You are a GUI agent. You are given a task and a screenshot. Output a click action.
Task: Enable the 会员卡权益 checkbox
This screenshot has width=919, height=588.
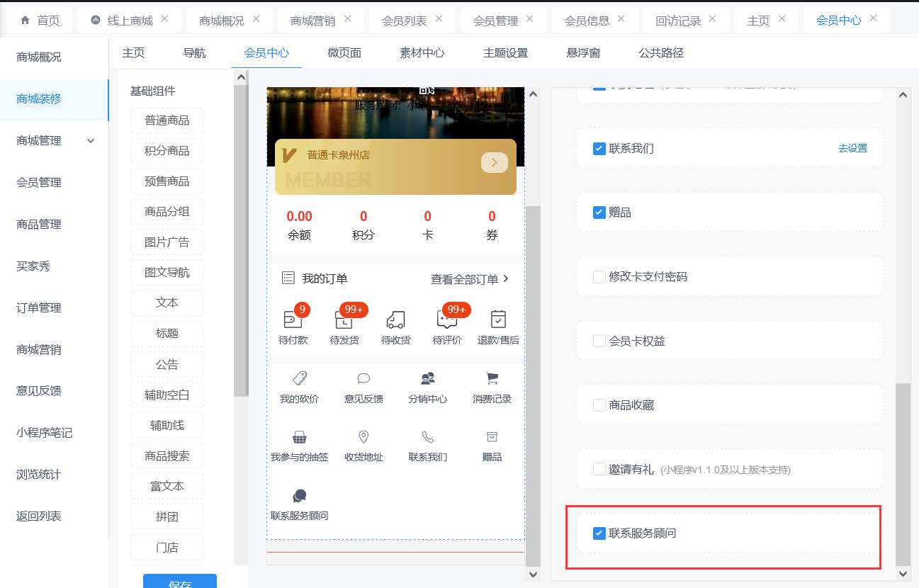599,341
